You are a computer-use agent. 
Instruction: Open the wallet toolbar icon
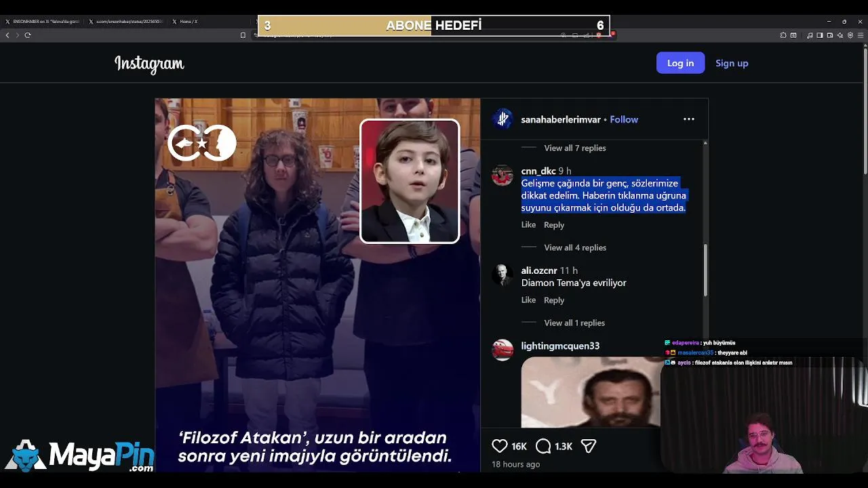[x=830, y=35]
